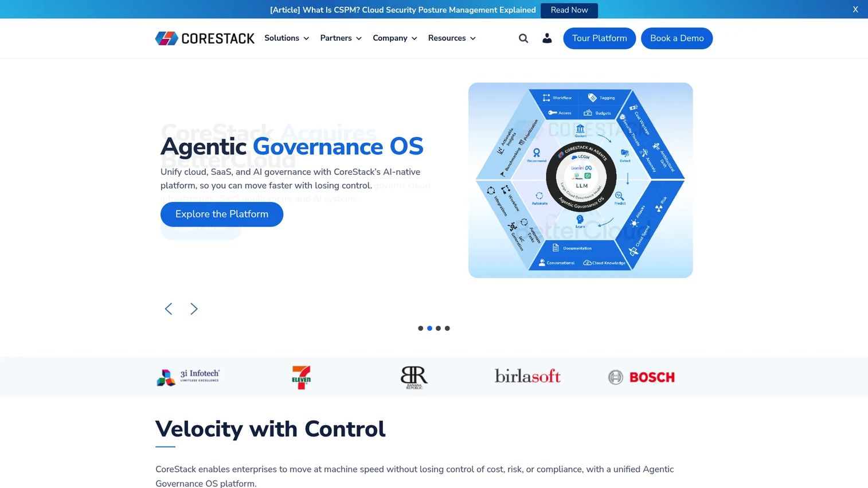Open the site search magnifier icon
Viewport: 868px width, 488px height.
(x=523, y=38)
